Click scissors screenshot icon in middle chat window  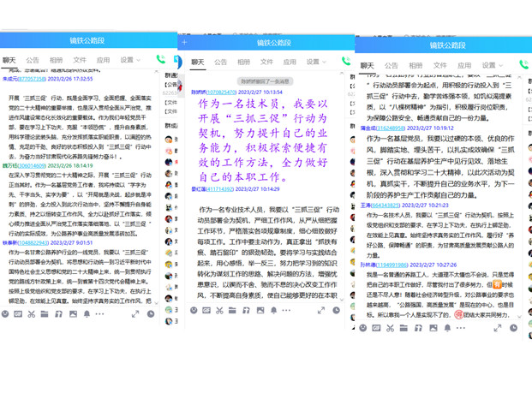pos(219,310)
